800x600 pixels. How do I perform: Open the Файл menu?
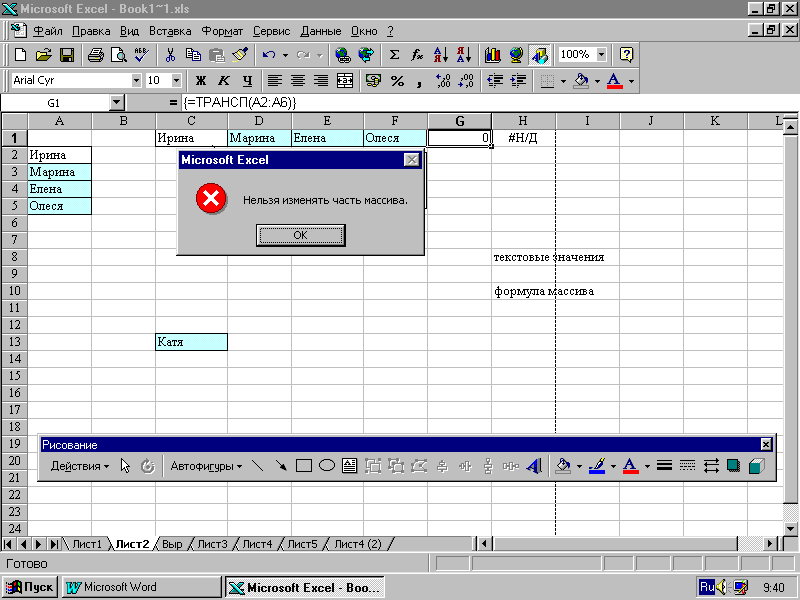tap(47, 31)
